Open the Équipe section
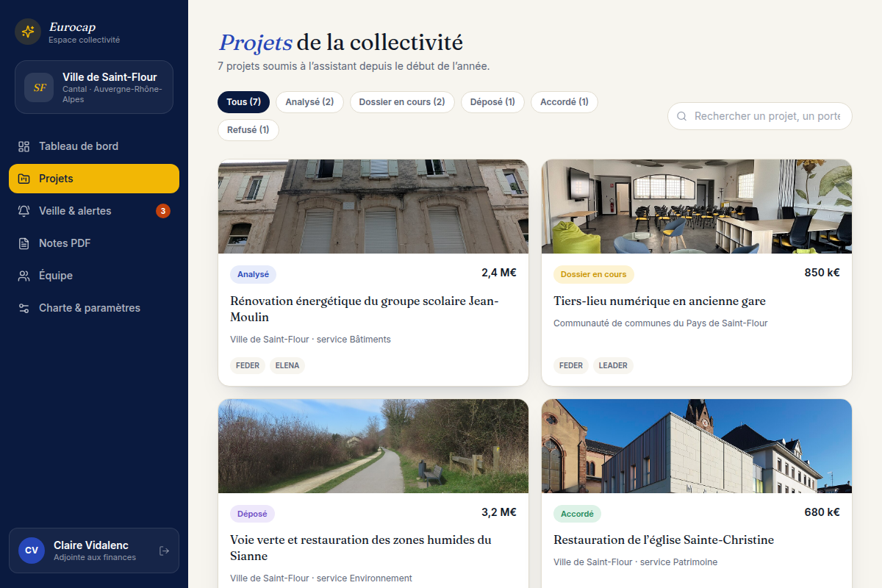 tap(94, 276)
